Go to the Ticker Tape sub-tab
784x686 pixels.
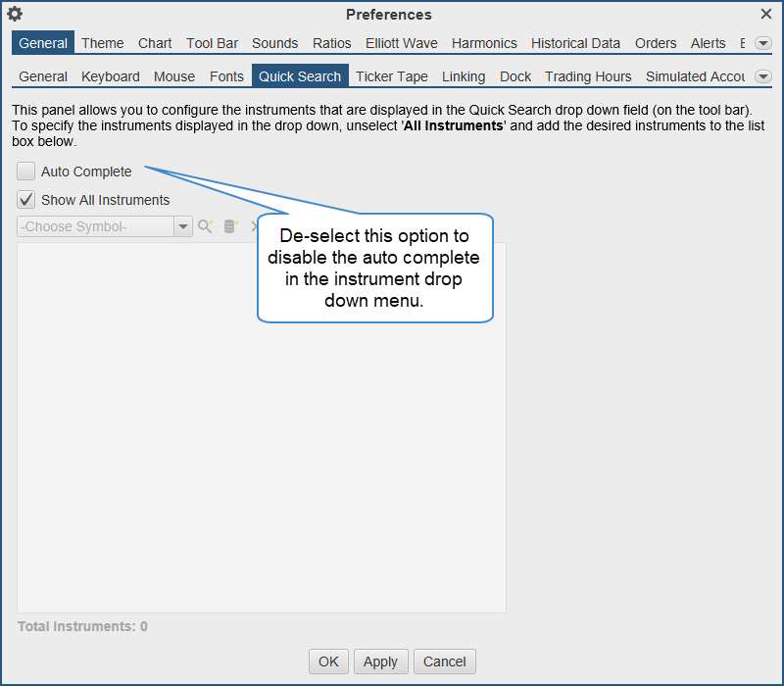pos(391,76)
